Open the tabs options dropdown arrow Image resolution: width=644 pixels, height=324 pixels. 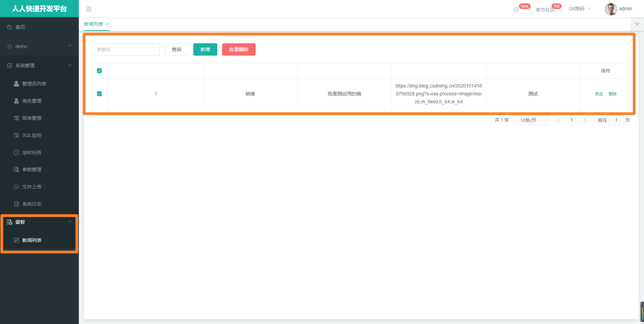(637, 24)
